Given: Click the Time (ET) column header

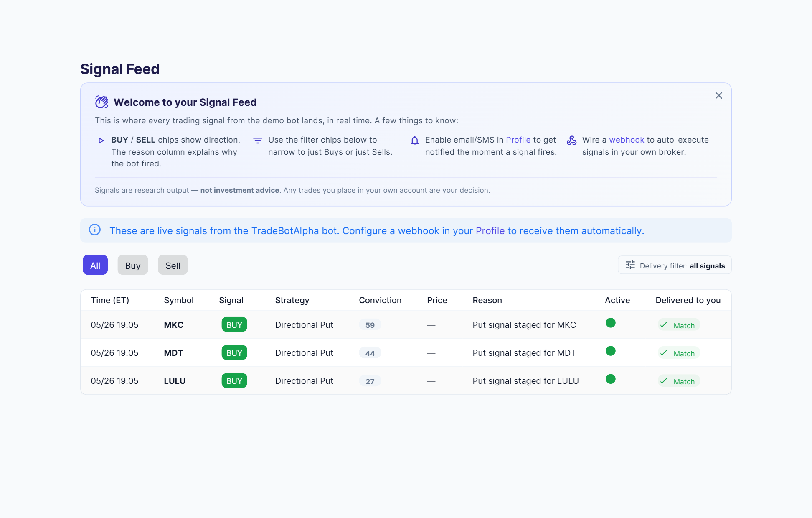Looking at the screenshot, I should [110, 300].
